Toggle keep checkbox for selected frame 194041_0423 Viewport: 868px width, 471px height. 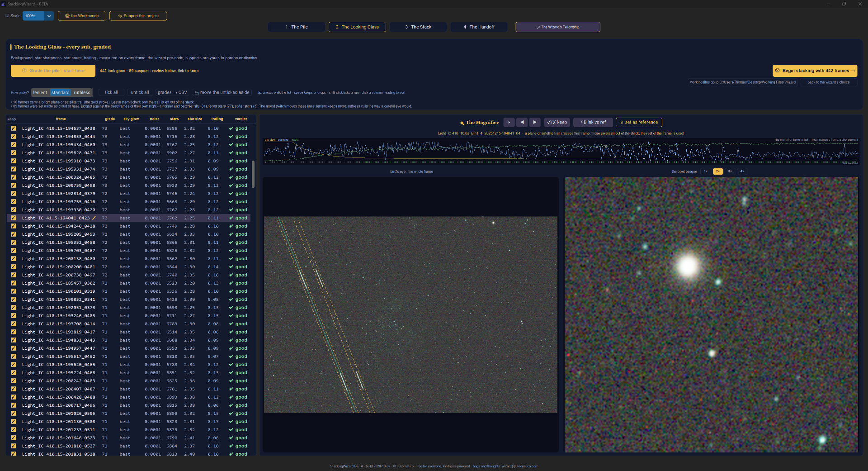pos(14,218)
